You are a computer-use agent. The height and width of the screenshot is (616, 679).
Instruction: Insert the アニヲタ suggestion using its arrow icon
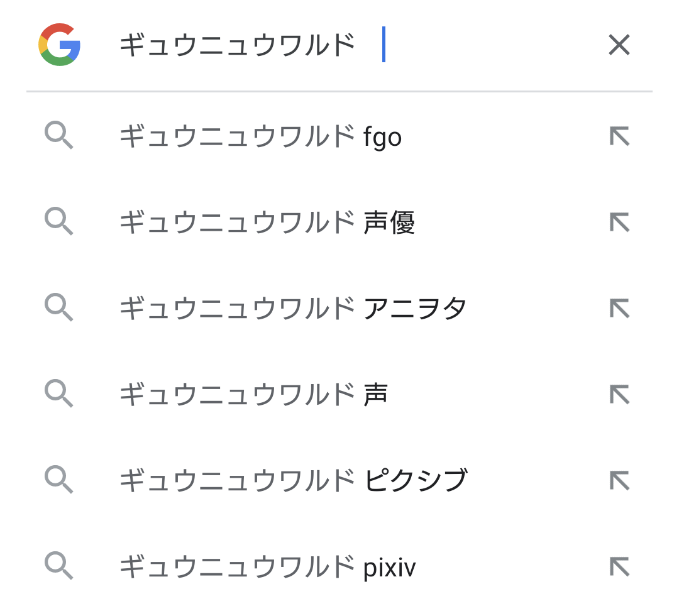[619, 308]
